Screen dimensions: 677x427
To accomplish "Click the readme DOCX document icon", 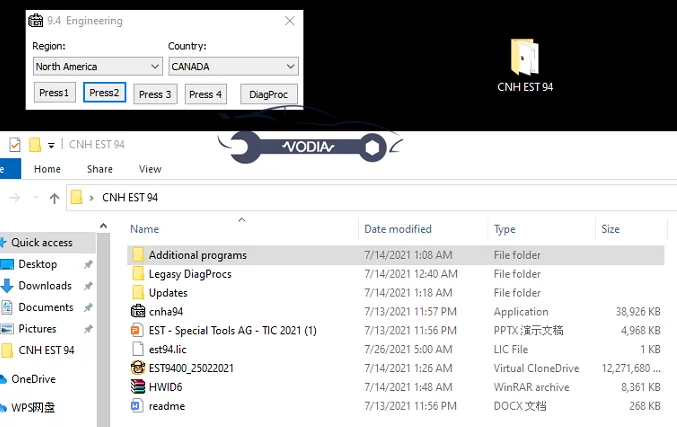I will click(137, 405).
